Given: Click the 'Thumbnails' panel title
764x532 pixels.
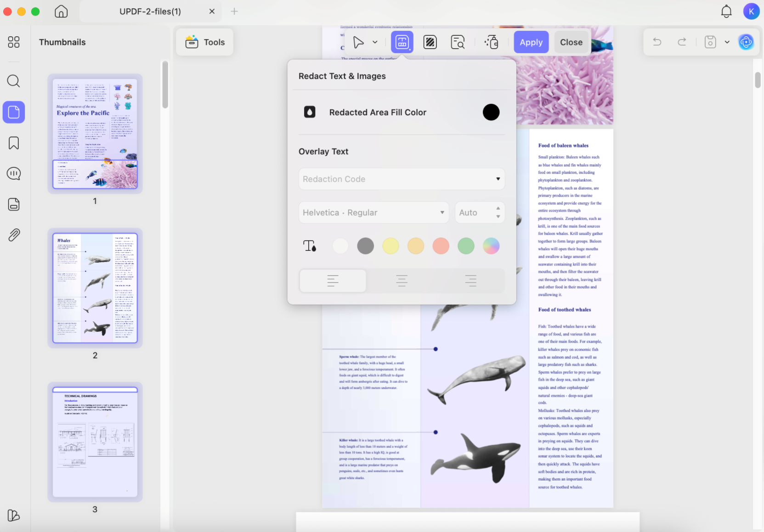Looking at the screenshot, I should [x=62, y=42].
